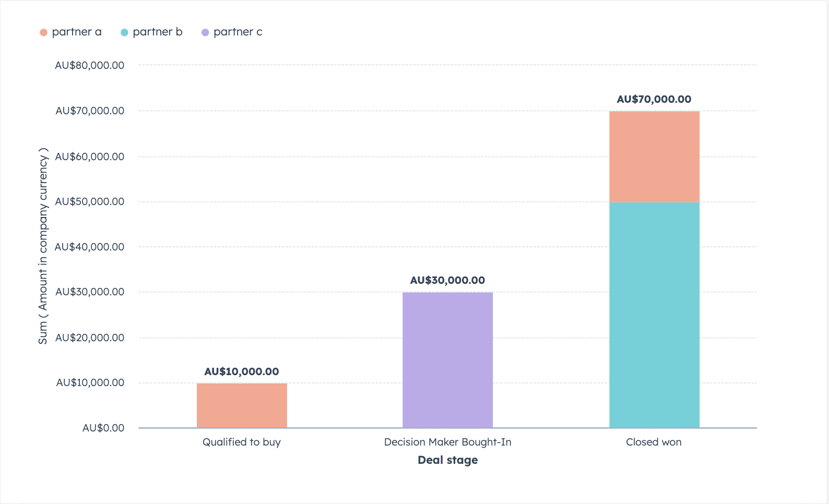Click the purple partner c legend dot
Screen dimensions: 829x504
205,33
